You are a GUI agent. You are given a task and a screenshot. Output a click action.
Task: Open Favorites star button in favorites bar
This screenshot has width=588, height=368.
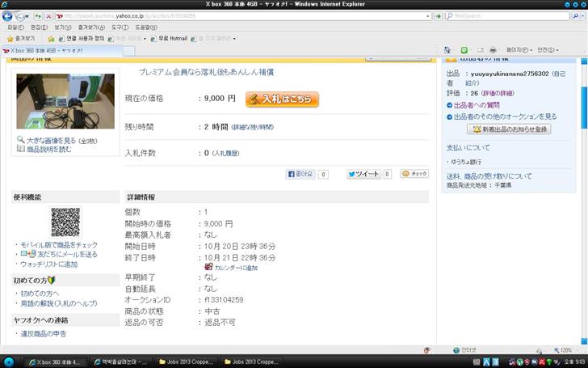(21, 39)
